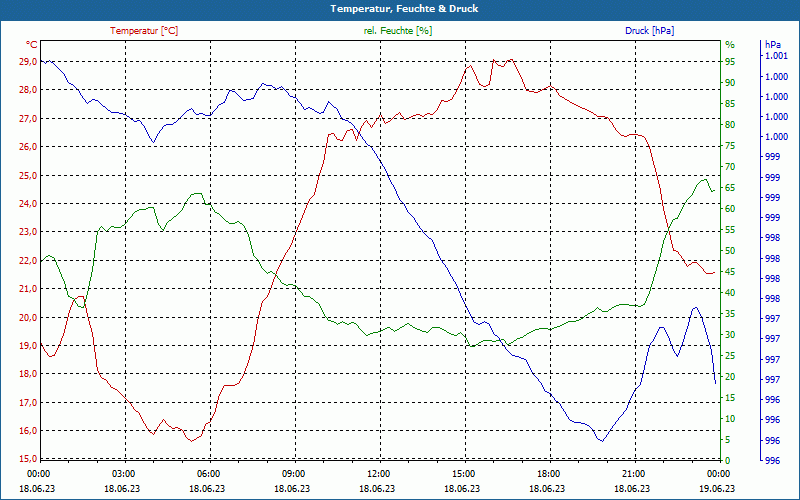The image size is (800, 500).
Task: Click the '06:00' time axis label
Action: pyautogui.click(x=209, y=473)
